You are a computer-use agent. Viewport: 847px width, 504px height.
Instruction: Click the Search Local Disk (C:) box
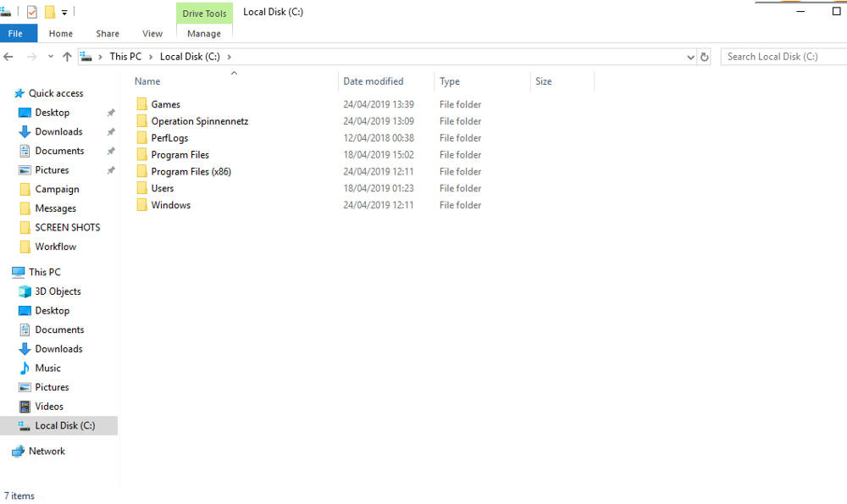pyautogui.click(x=783, y=57)
